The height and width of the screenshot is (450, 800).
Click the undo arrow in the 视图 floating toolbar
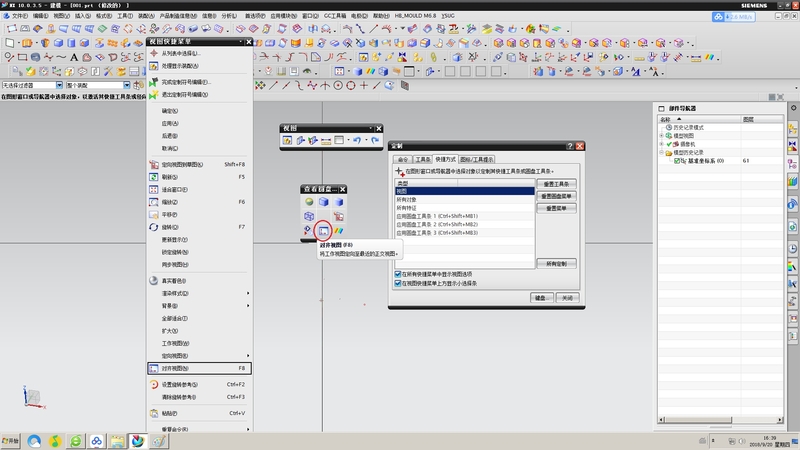[x=357, y=141]
